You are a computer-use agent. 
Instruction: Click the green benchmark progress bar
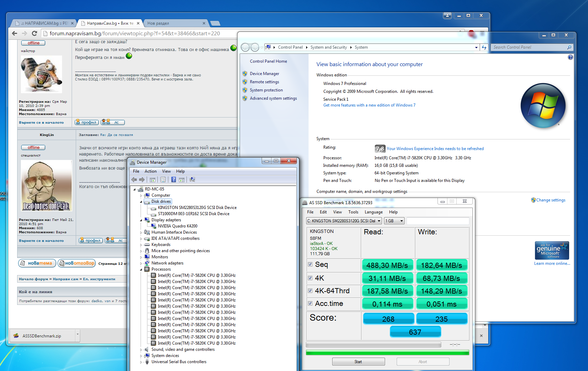(387, 353)
